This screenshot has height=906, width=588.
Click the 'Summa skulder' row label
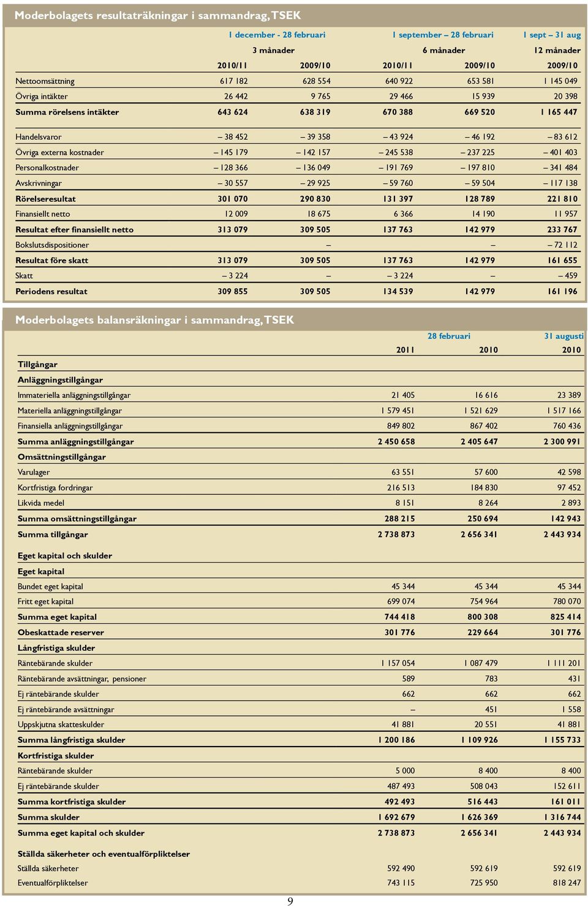pos(48,817)
